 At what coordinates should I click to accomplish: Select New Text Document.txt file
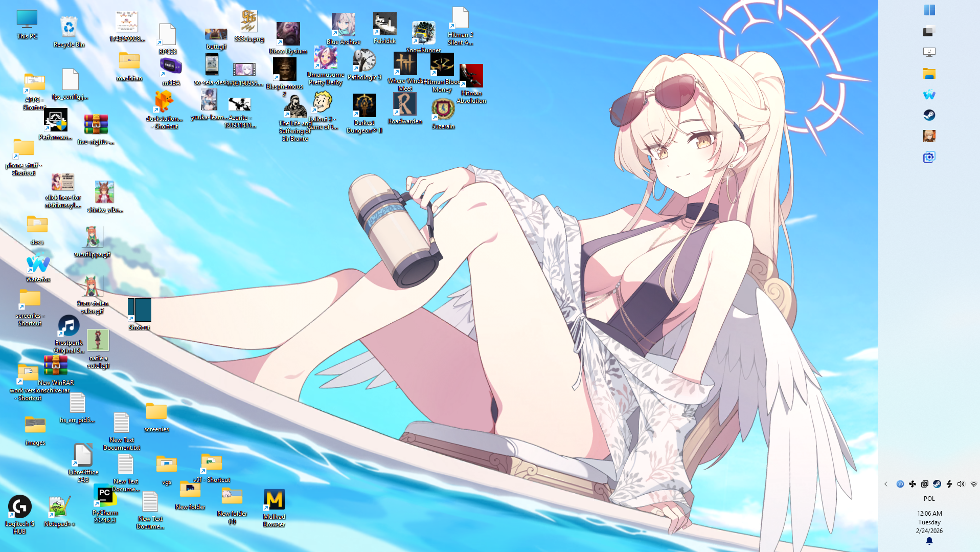(122, 431)
